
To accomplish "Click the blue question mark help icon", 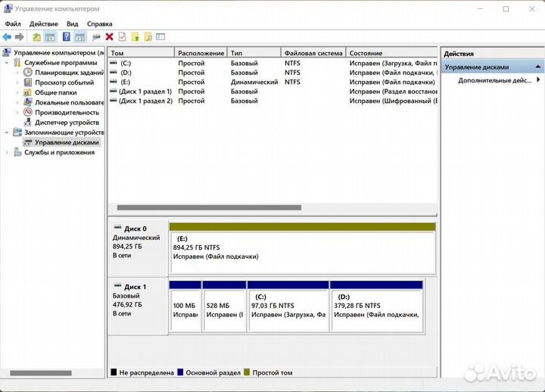I will [x=66, y=36].
